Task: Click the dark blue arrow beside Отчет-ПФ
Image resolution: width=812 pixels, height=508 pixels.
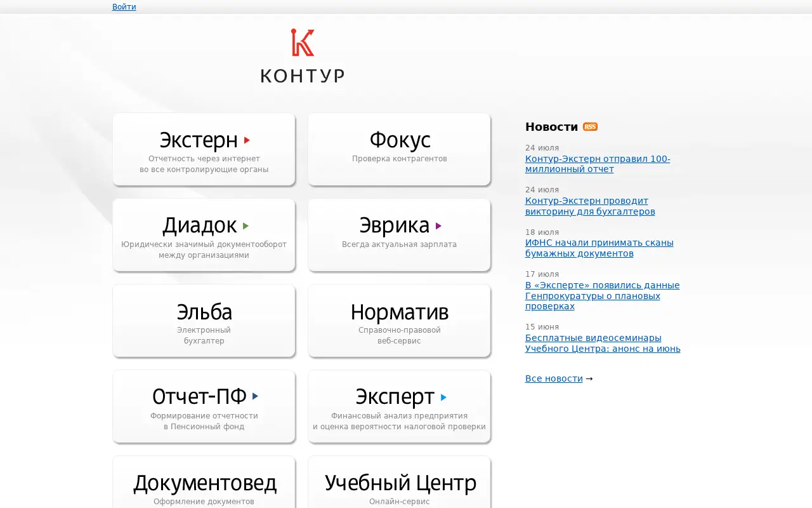Action: point(256,396)
